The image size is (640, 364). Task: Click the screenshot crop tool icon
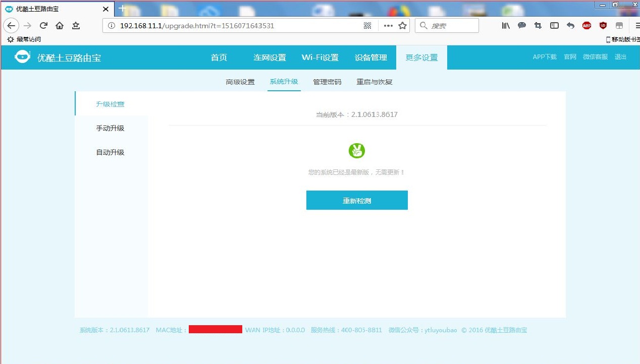[538, 26]
